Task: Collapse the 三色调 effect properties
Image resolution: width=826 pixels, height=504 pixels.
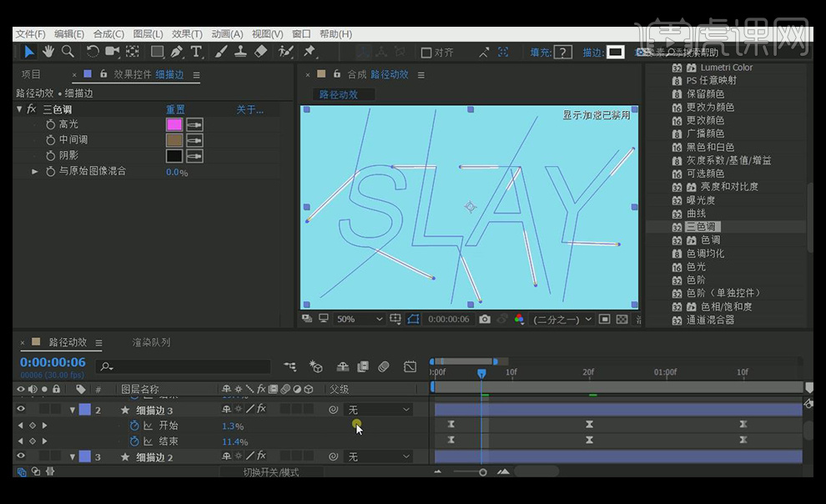Action: tap(19, 109)
